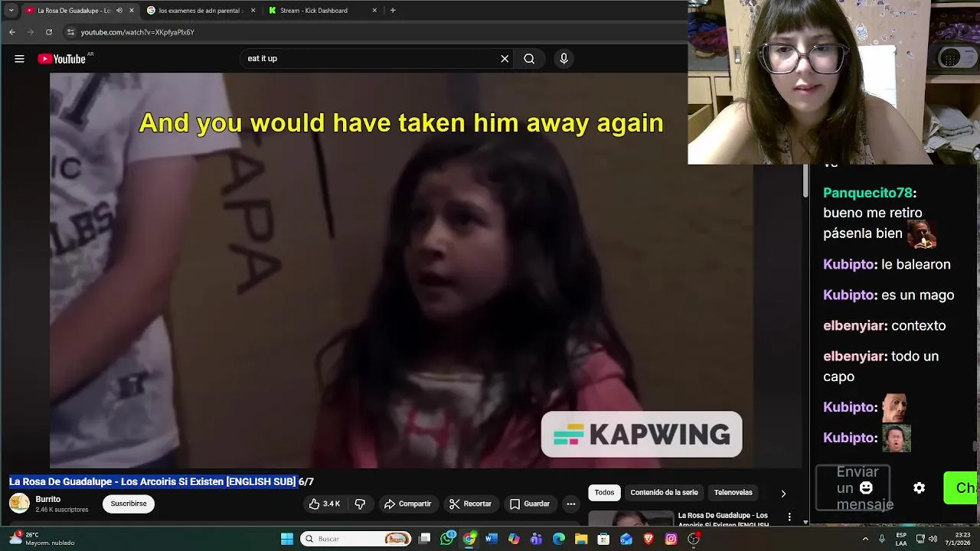The height and width of the screenshot is (551, 980).
Task: Mute the La Rosa De Guadalupe tab
Action: (119, 11)
